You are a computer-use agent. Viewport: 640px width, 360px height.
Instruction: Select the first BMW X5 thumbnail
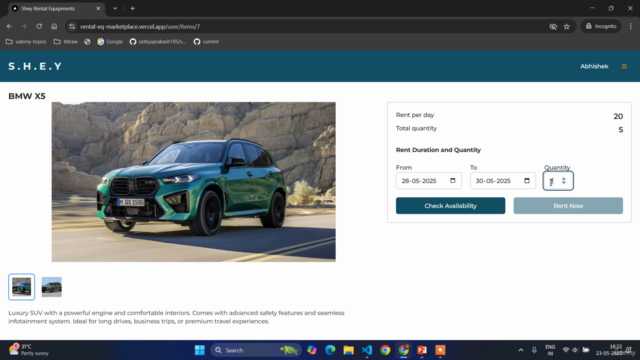pos(22,287)
